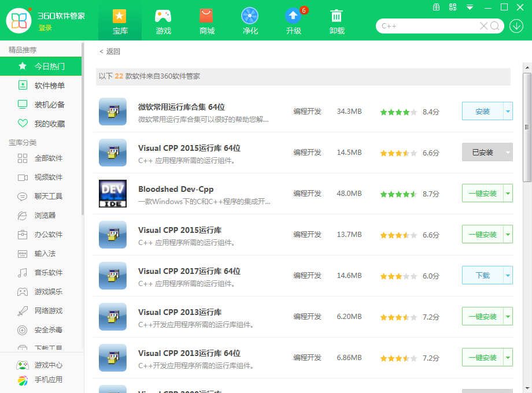Go to the 净化 tab
Viewport: 532px width, 393px height.
click(x=250, y=21)
